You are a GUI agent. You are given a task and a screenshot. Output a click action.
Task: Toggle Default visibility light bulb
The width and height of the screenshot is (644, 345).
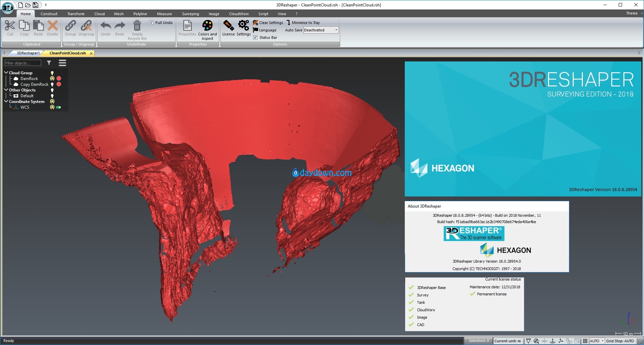coord(52,96)
